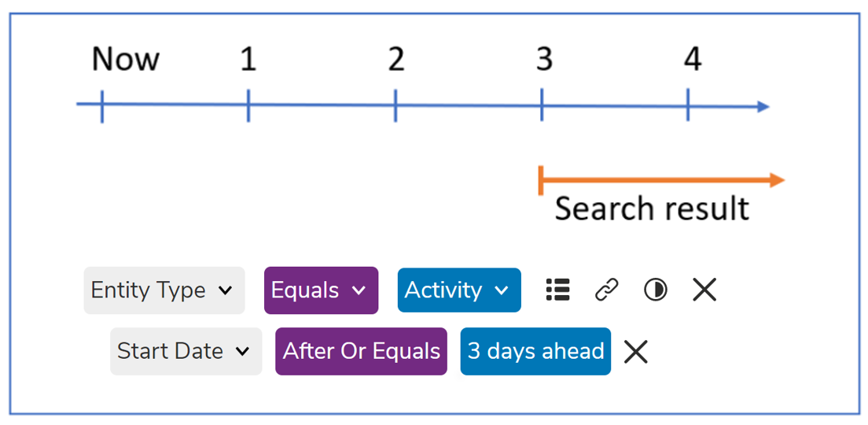Click the chain link icon
This screenshot has height=425, width=868.
(x=607, y=290)
